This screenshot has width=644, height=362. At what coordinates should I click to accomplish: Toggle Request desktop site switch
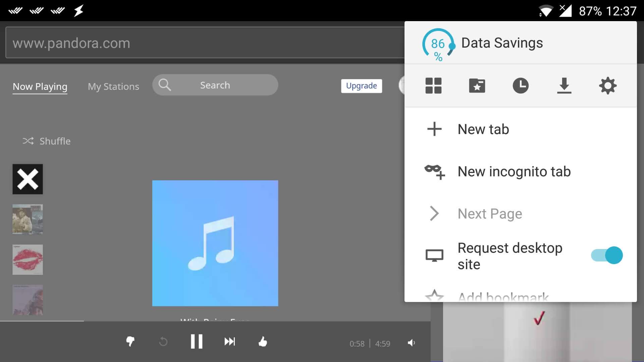607,255
